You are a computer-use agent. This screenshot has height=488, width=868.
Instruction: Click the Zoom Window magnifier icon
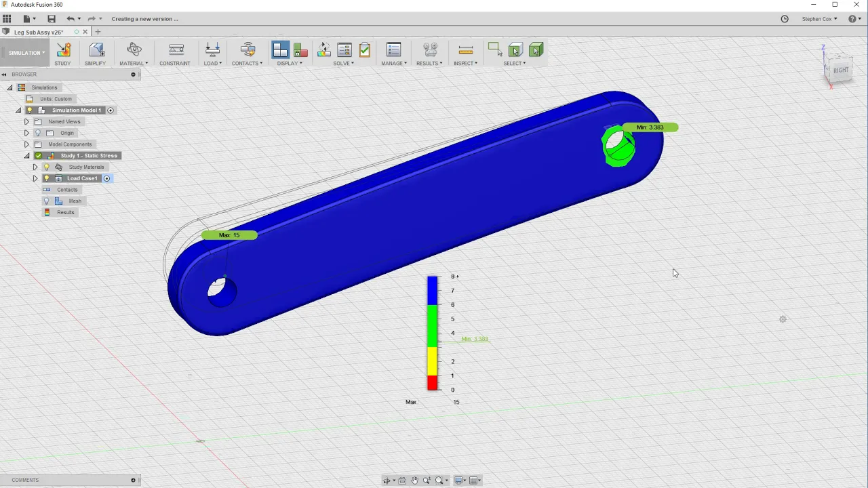point(439,481)
